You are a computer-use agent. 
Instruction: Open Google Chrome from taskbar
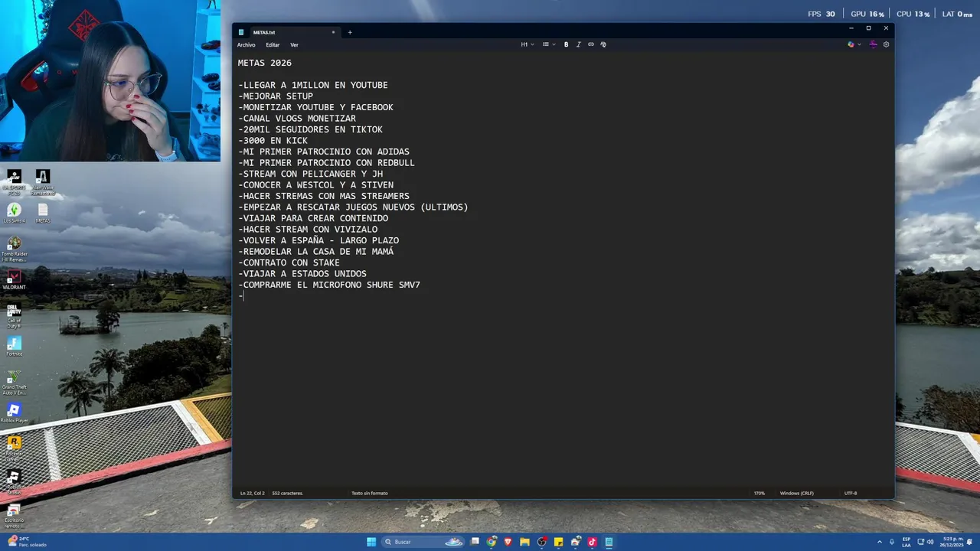pyautogui.click(x=492, y=542)
